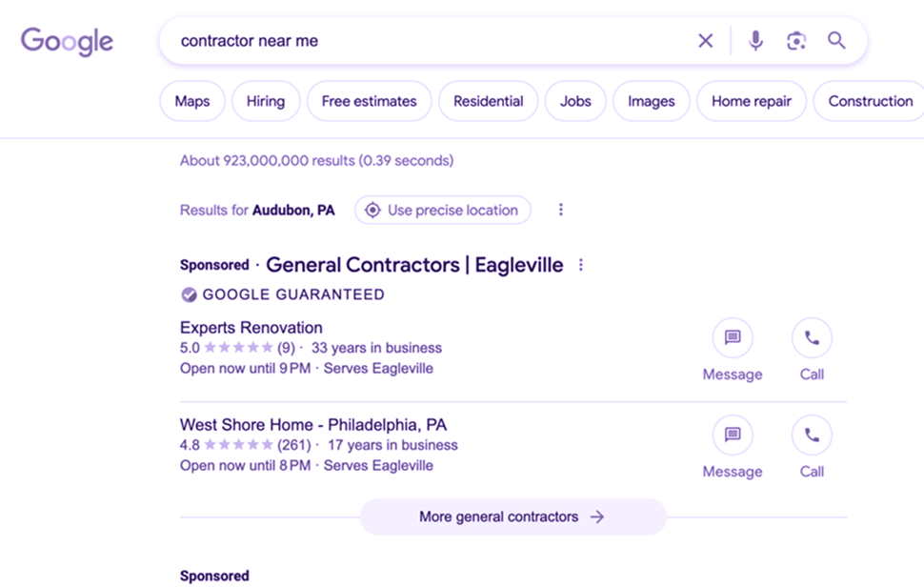Image resolution: width=924 pixels, height=587 pixels.
Task: Call West Shore Home phone icon
Action: pos(812,435)
